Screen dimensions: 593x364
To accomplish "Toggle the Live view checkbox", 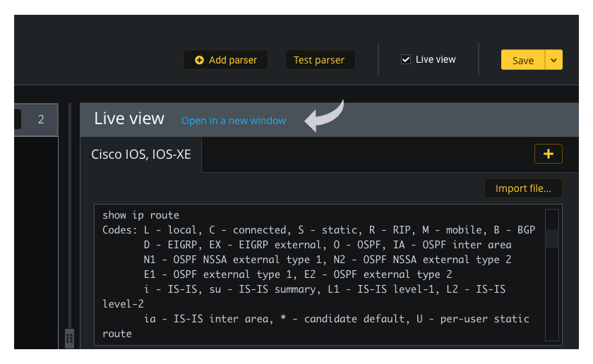I will [406, 59].
